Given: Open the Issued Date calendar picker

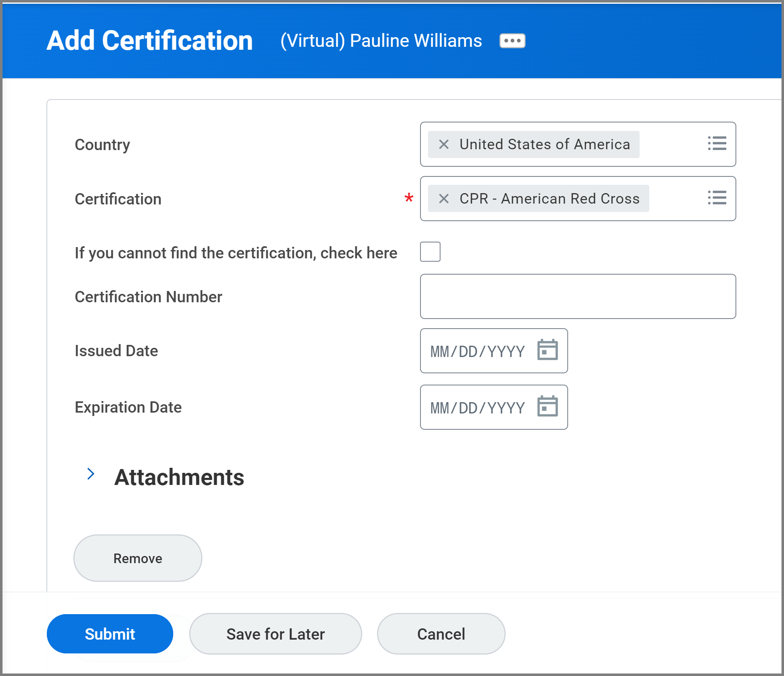Looking at the screenshot, I should pyautogui.click(x=547, y=351).
